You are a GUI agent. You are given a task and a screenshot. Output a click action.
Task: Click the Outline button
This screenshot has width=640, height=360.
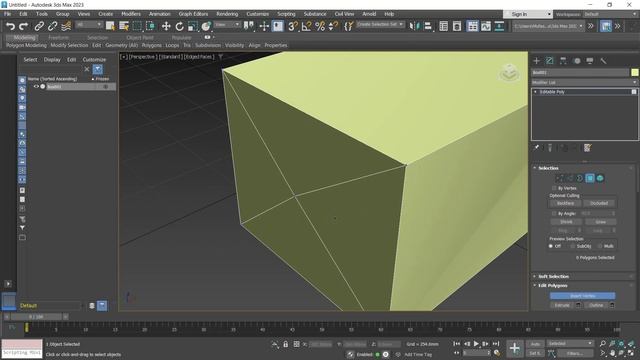(x=596, y=305)
